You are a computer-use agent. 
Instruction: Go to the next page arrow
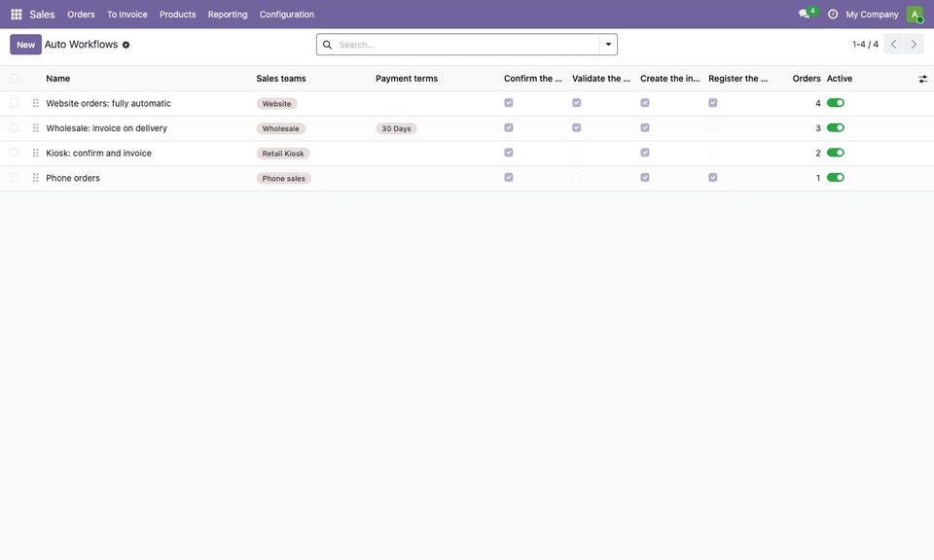(914, 44)
